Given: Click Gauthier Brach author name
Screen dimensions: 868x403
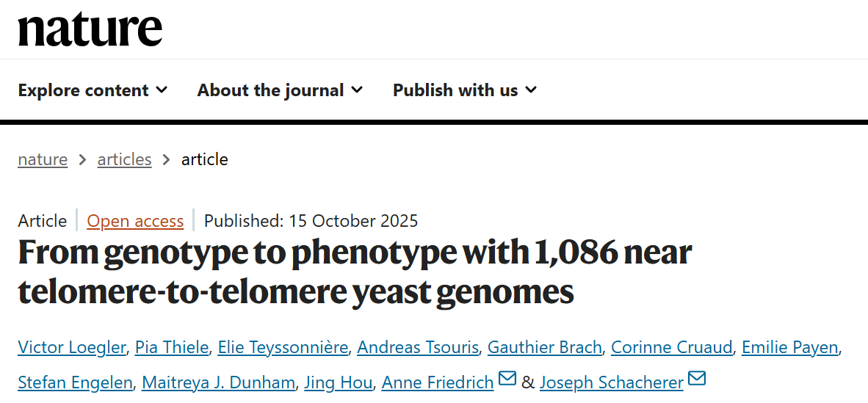Looking at the screenshot, I should pos(546,347).
